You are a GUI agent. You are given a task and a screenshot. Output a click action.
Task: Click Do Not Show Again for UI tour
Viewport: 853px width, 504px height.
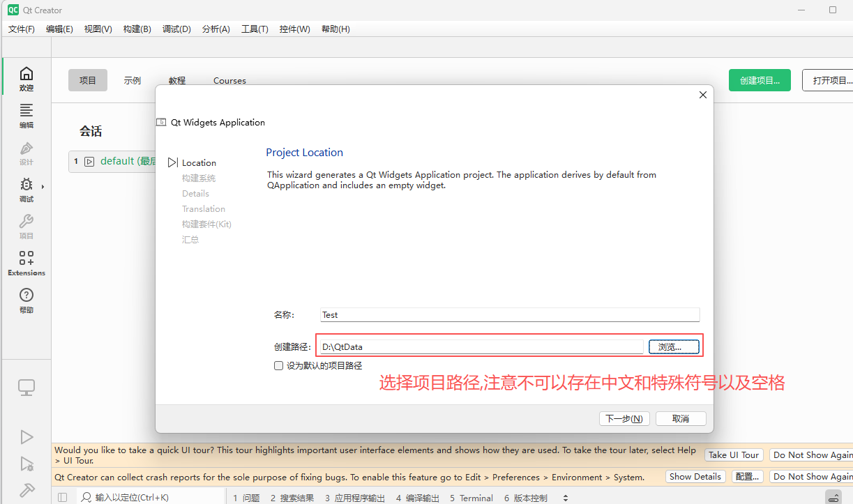pos(811,455)
